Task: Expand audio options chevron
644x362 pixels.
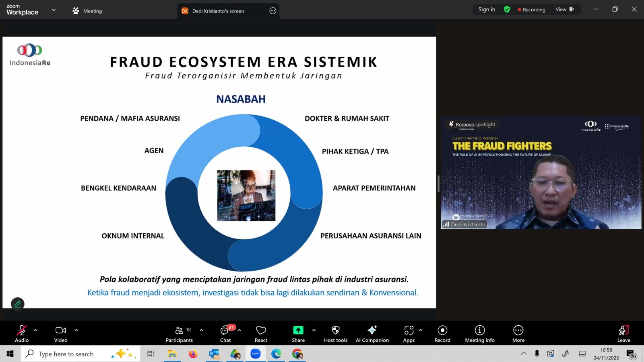Action: coord(35,330)
